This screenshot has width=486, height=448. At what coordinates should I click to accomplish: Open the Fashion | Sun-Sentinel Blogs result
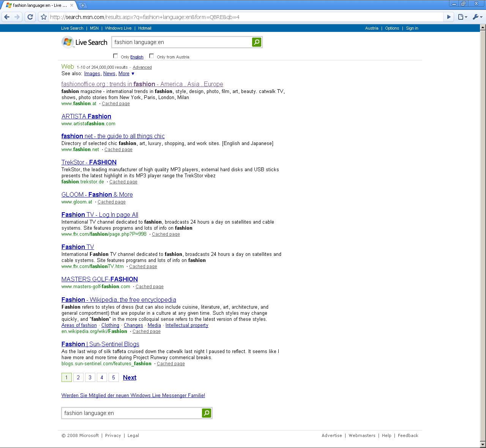tap(100, 344)
